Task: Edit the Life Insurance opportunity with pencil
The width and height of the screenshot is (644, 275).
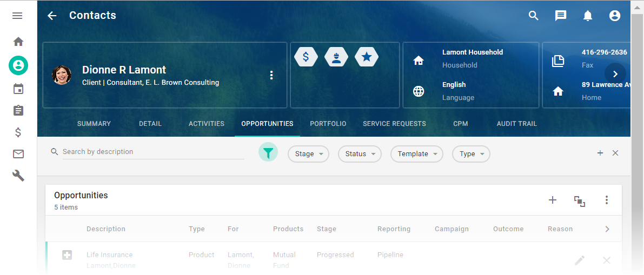Action: (x=580, y=260)
